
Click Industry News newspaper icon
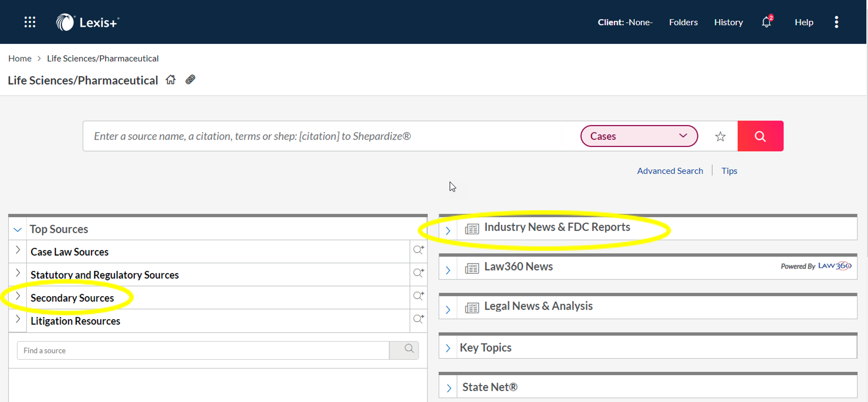pos(472,229)
